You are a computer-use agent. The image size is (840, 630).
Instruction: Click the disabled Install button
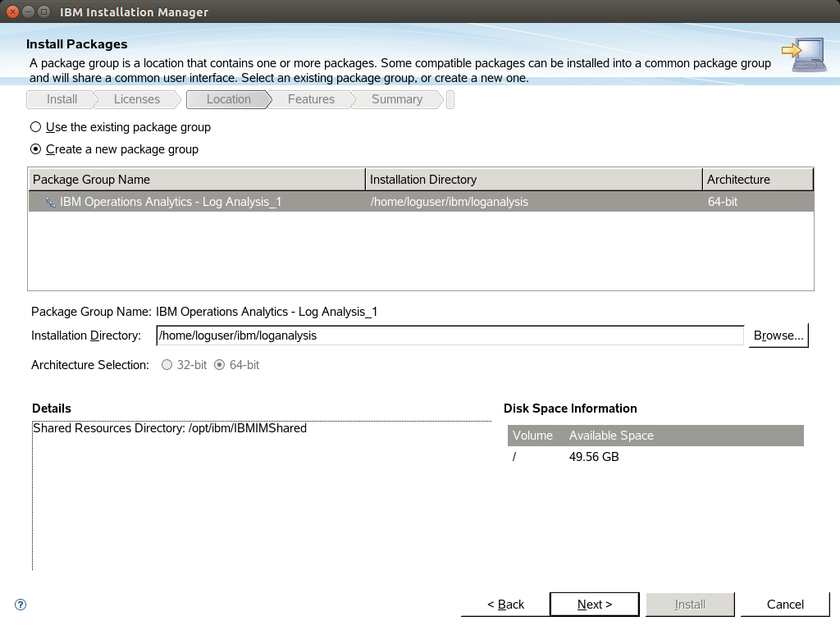tap(690, 605)
